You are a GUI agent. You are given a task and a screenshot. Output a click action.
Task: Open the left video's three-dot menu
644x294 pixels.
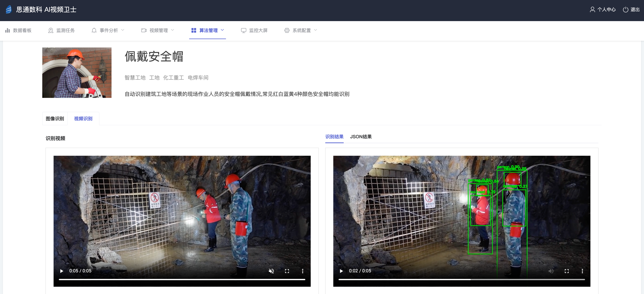click(x=303, y=271)
